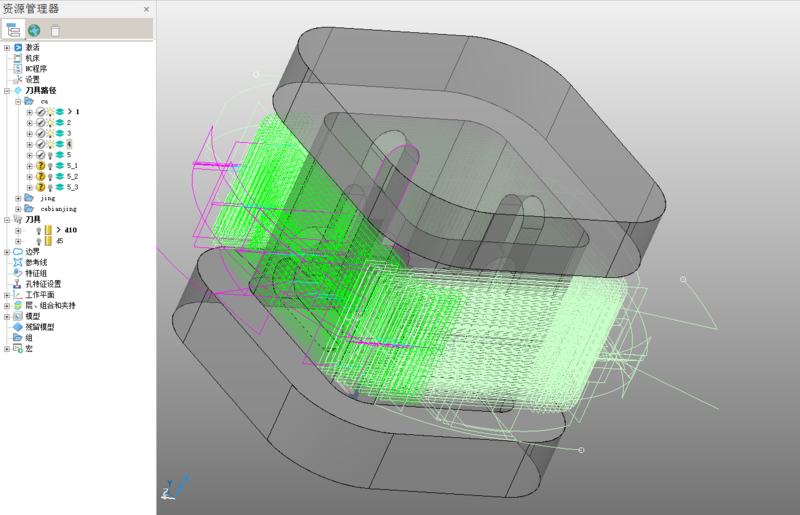This screenshot has height=515, width=800.
Task: Click the yellow d5 tool swatch icon
Action: coord(48,241)
